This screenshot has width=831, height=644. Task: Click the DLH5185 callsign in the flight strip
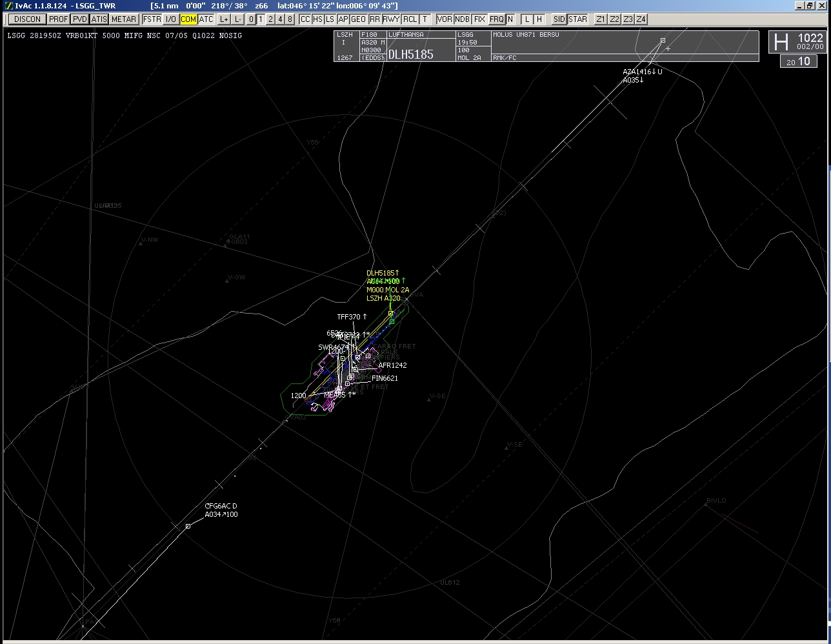pos(411,55)
